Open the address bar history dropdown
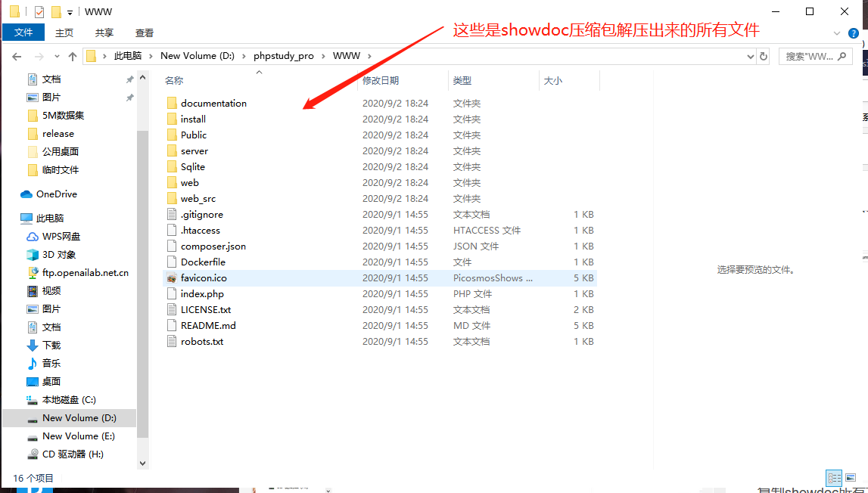This screenshot has width=868, height=493. [750, 56]
